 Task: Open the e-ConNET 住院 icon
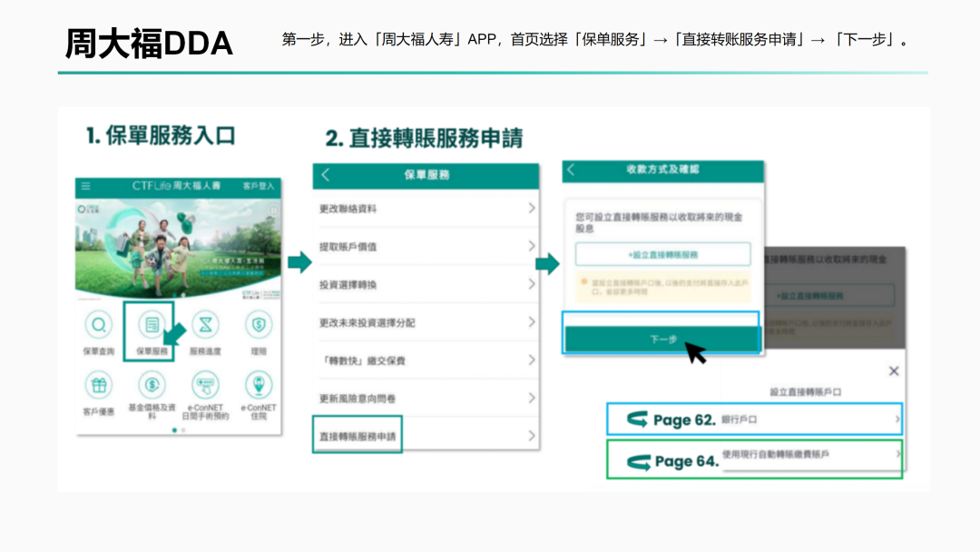[x=258, y=385]
